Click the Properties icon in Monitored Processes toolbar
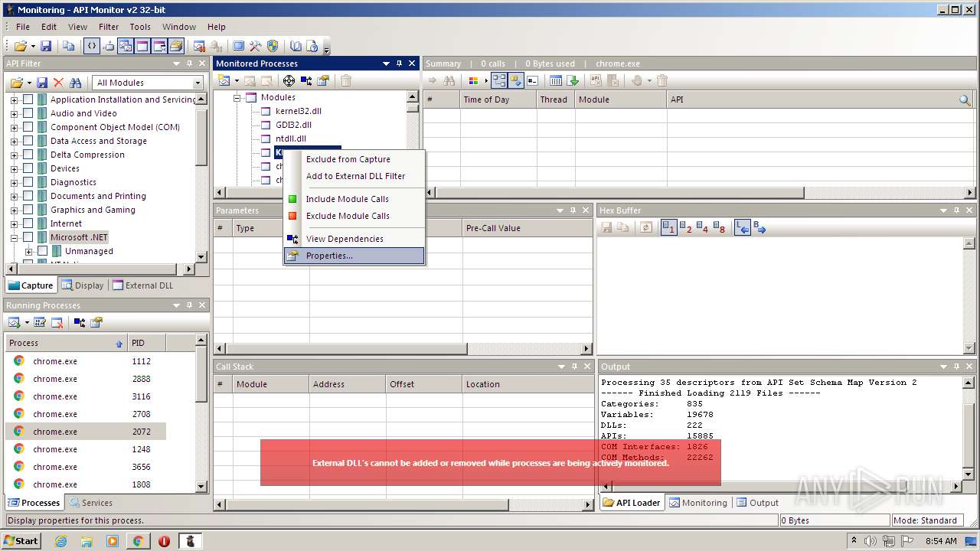Viewport: 980px width, 551px height. pyautogui.click(x=323, y=80)
